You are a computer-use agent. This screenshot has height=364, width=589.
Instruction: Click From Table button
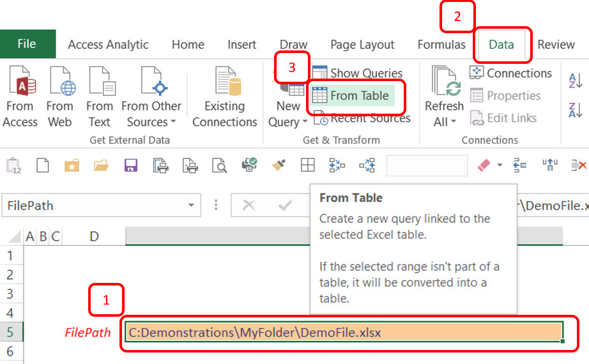tap(353, 95)
